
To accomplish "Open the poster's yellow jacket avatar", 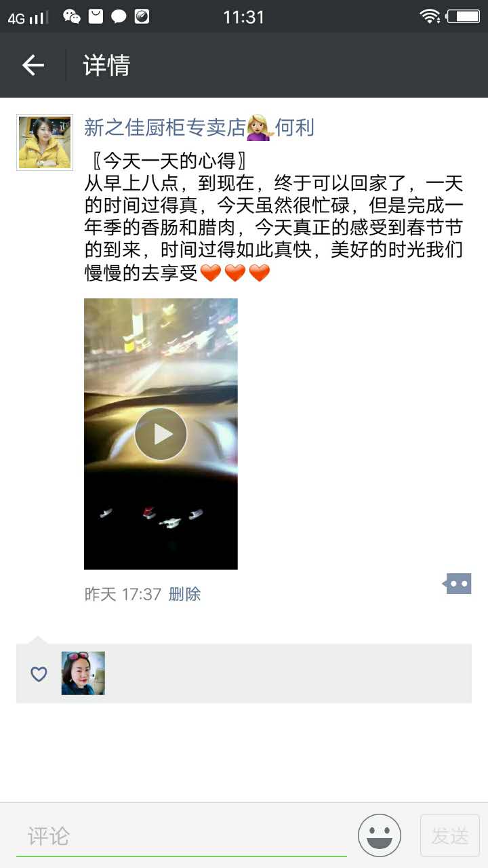I will pyautogui.click(x=45, y=142).
